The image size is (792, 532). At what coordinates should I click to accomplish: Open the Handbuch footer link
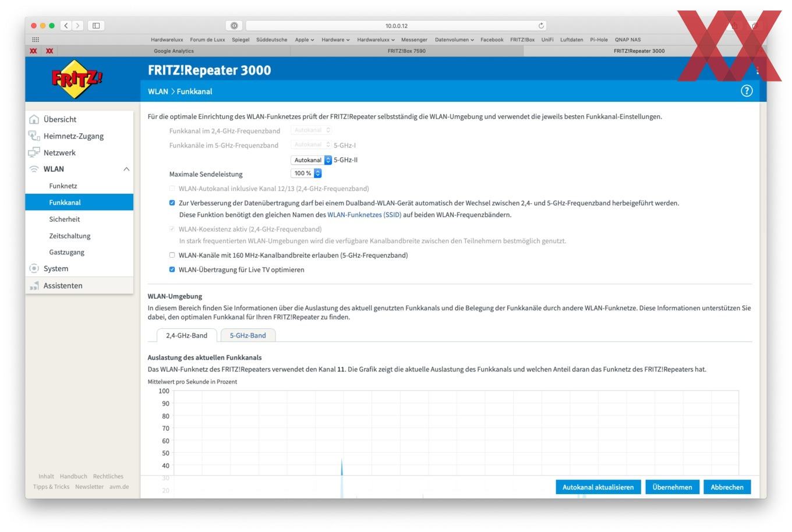click(73, 476)
